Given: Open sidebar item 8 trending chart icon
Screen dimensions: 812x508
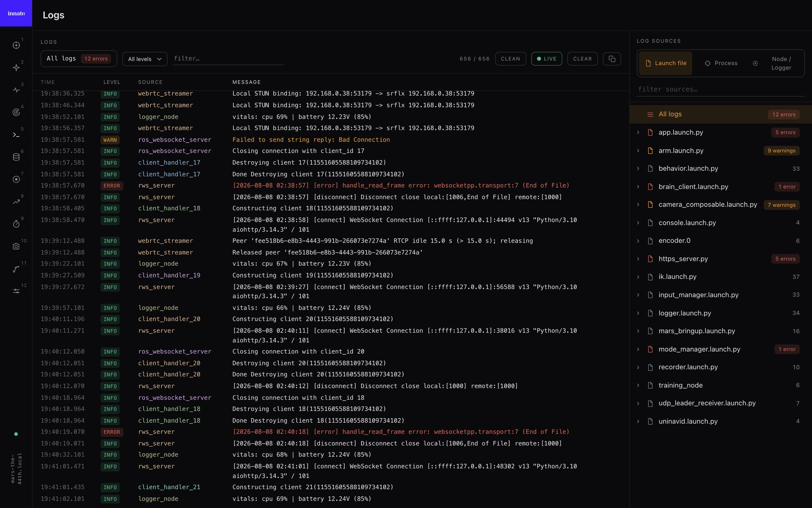Looking at the screenshot, I should coord(16,202).
